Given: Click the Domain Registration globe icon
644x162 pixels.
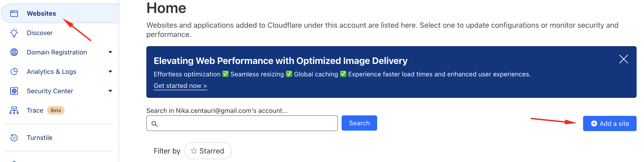Looking at the screenshot, I should (x=14, y=52).
